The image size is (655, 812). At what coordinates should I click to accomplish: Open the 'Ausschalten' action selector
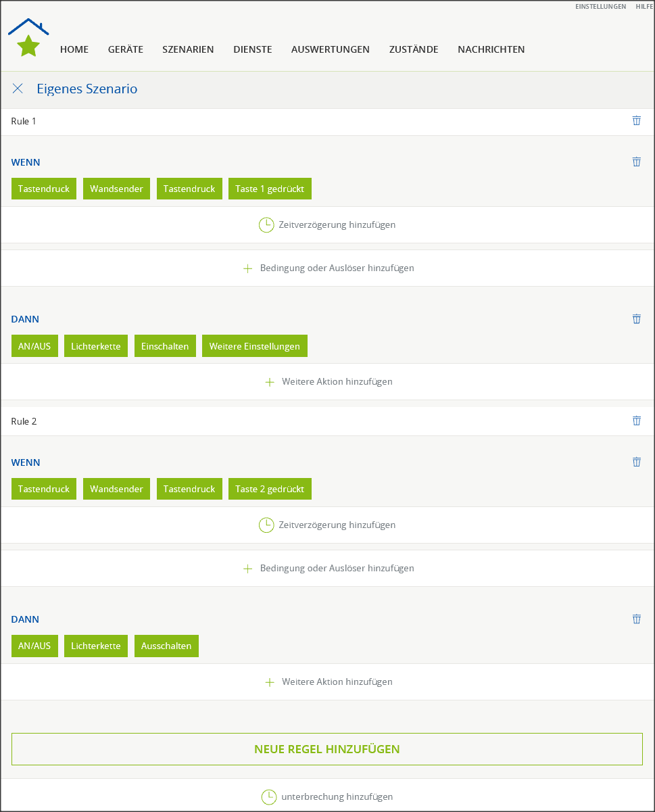click(x=166, y=646)
